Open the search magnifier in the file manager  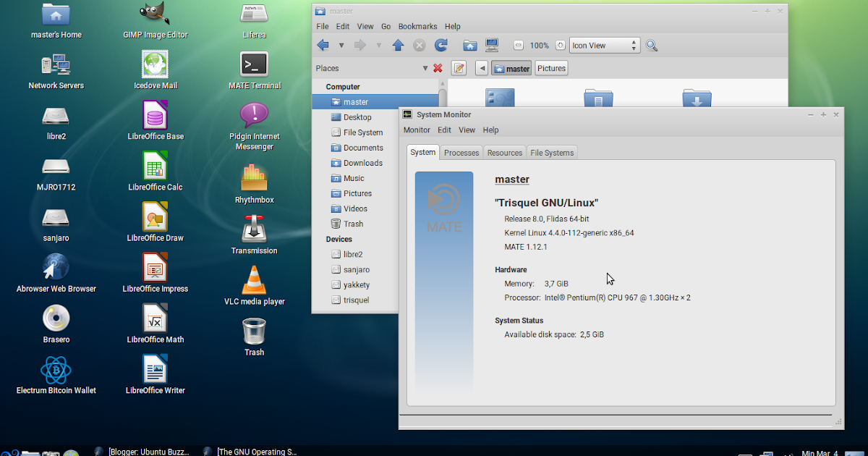(x=651, y=45)
